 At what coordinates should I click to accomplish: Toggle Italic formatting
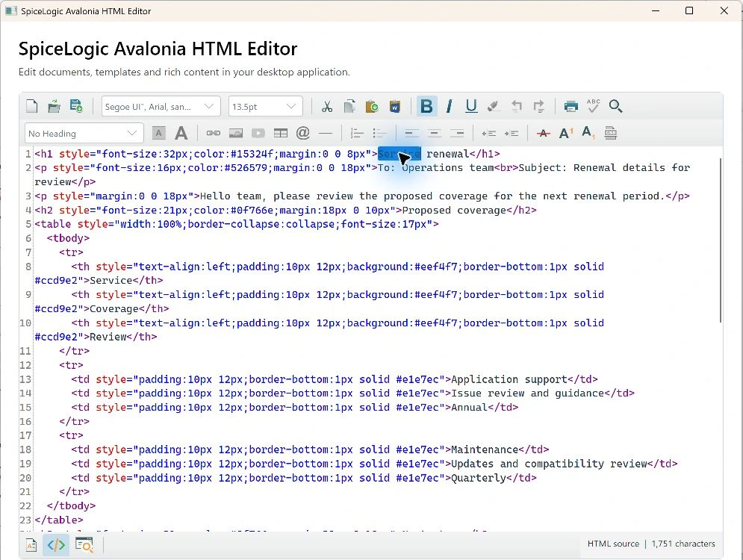pos(449,106)
